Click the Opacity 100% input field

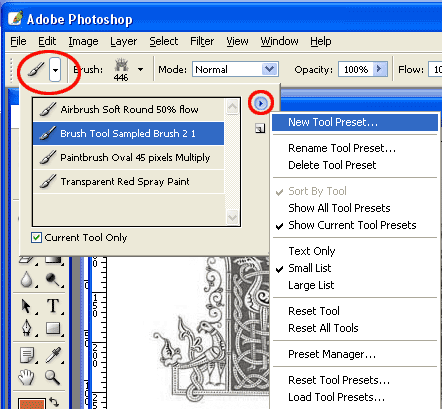tap(356, 69)
